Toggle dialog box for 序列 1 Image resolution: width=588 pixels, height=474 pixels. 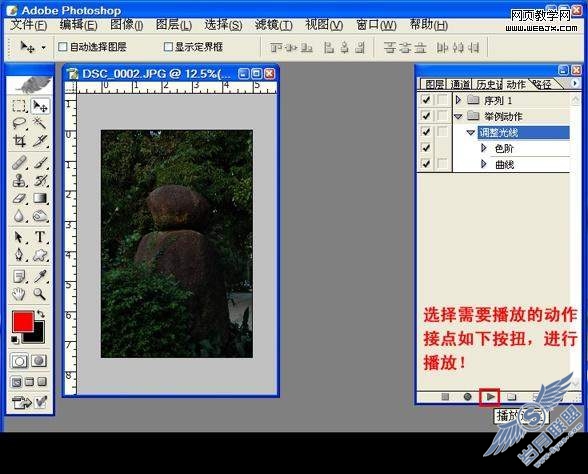(443, 100)
